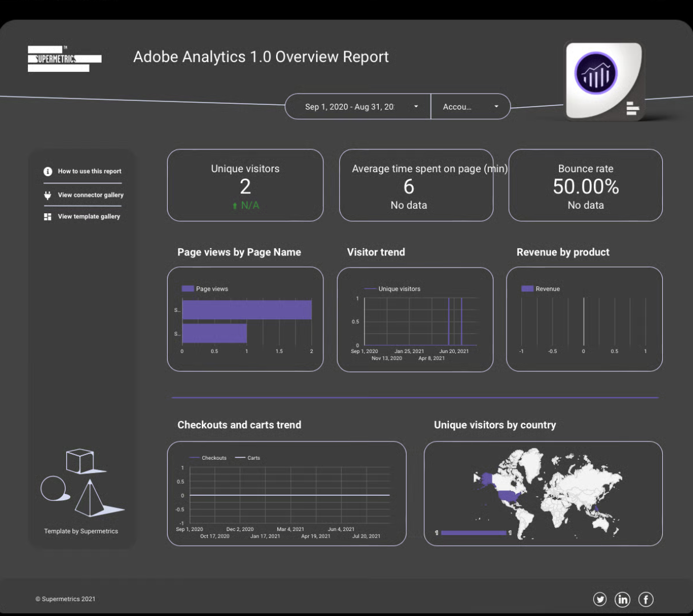Open the Facebook icon in footer

[646, 599]
